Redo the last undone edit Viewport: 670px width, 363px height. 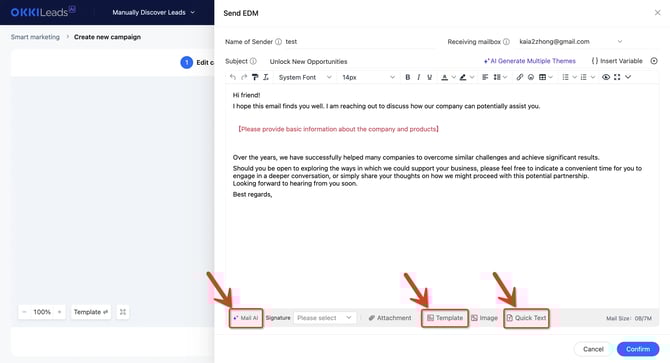(244, 77)
